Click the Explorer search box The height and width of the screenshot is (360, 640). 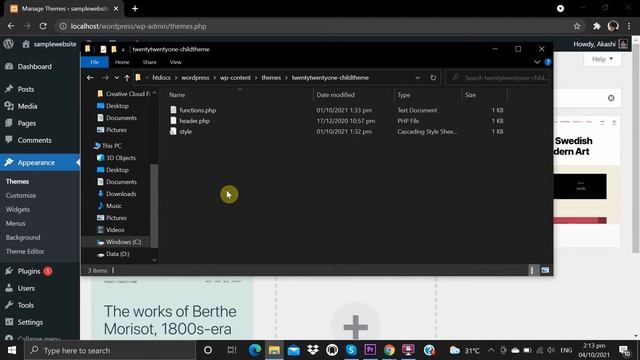pos(498,78)
